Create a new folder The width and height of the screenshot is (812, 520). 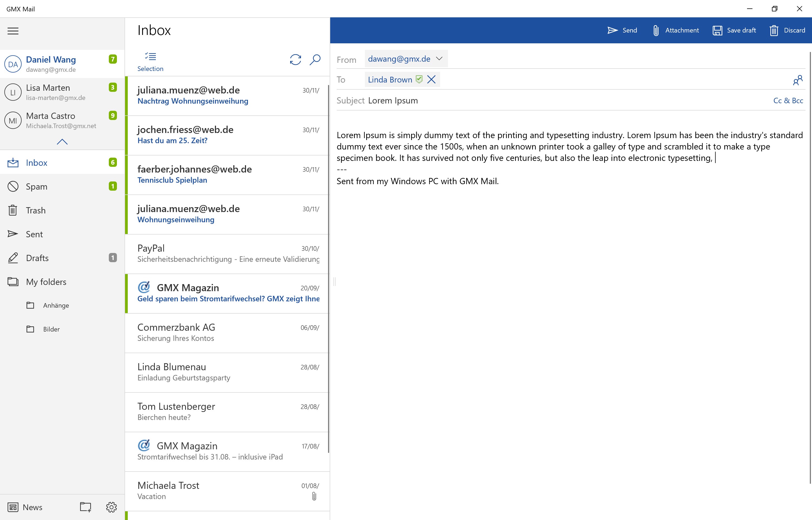point(85,507)
